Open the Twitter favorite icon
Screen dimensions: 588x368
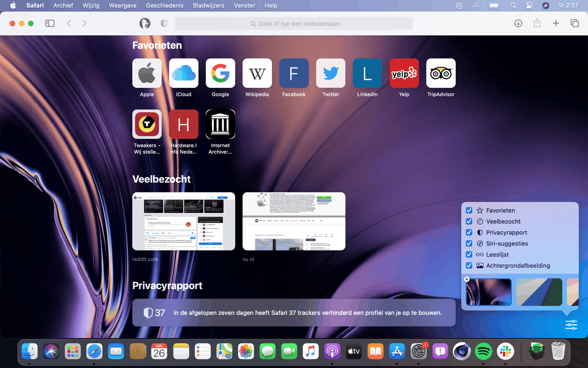[331, 73]
